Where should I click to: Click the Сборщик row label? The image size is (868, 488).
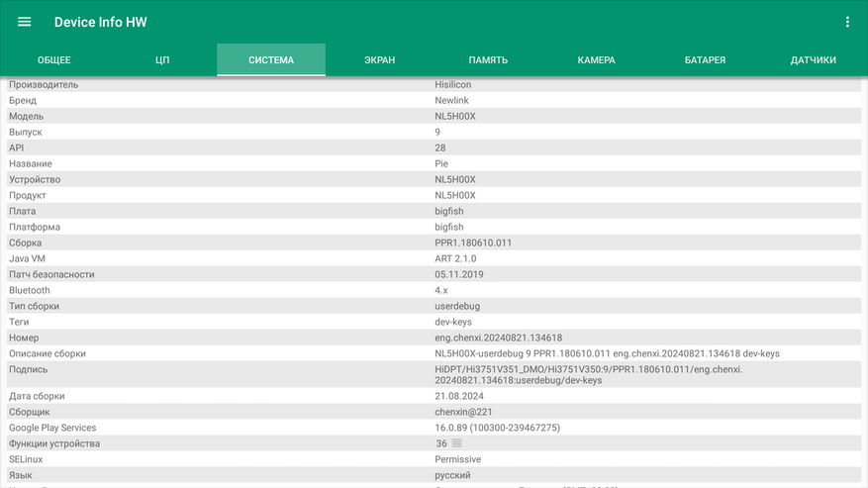tap(30, 412)
